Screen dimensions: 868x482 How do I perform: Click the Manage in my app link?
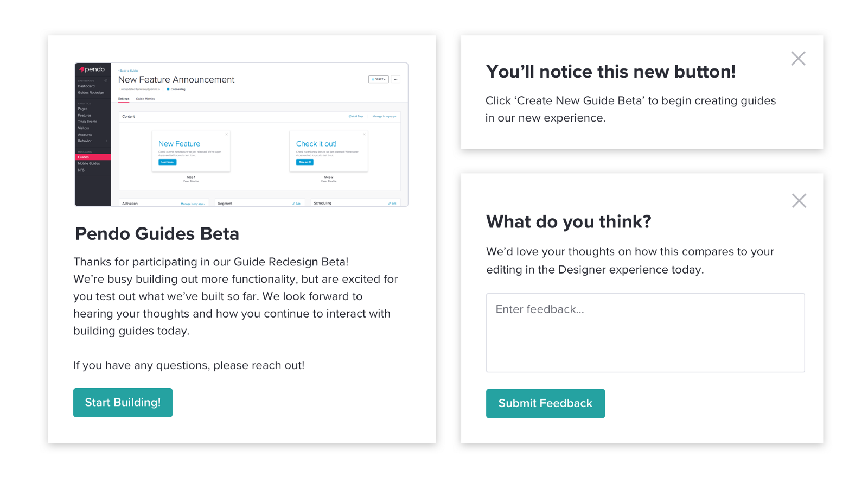click(x=385, y=116)
